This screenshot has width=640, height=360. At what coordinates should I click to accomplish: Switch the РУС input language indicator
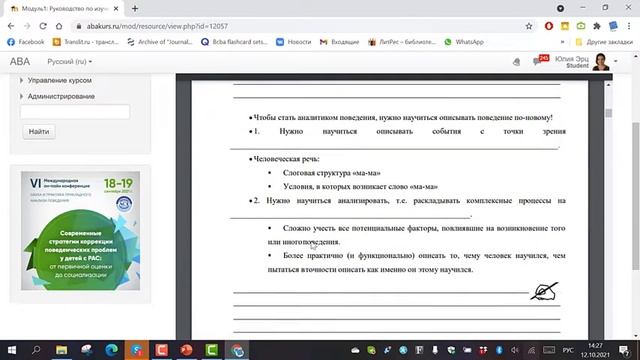pos(568,350)
